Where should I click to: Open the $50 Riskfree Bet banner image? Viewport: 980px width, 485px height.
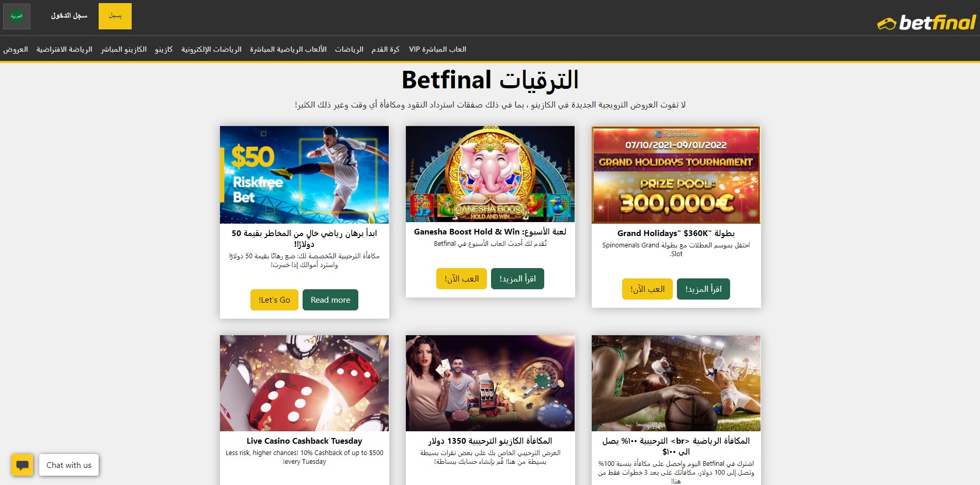point(304,175)
